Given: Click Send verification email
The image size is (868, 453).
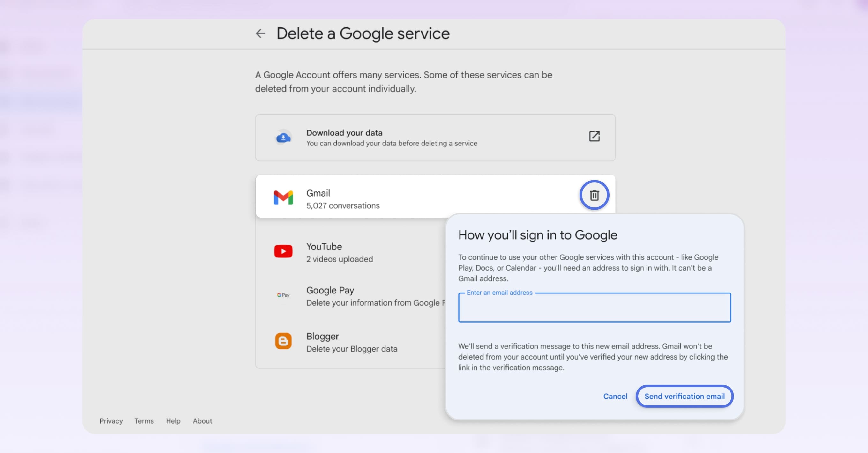Looking at the screenshot, I should pyautogui.click(x=684, y=397).
